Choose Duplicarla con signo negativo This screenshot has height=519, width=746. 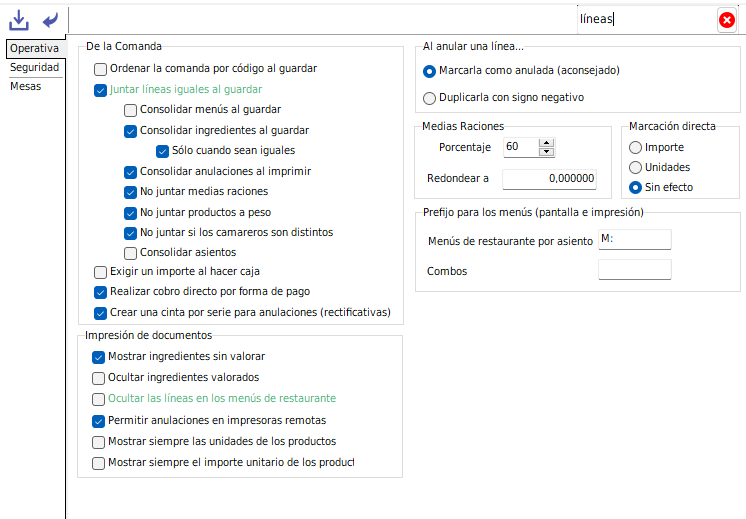[x=429, y=98]
